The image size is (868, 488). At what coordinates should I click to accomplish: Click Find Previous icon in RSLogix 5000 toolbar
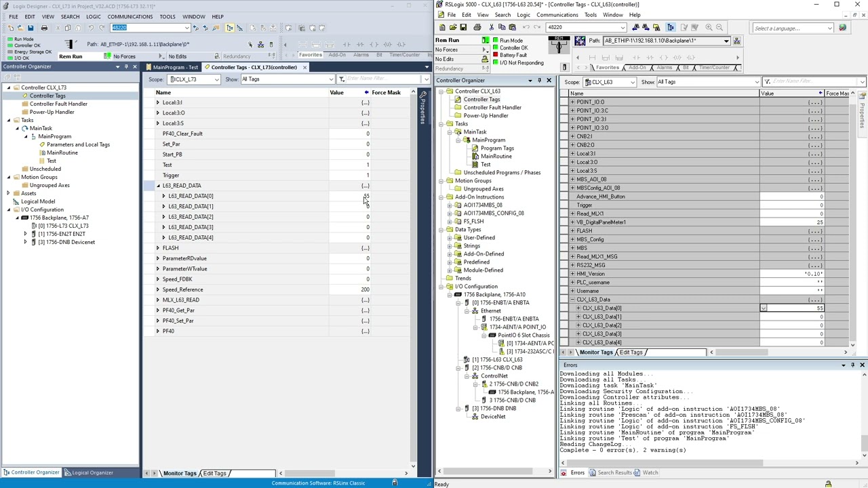point(635,27)
